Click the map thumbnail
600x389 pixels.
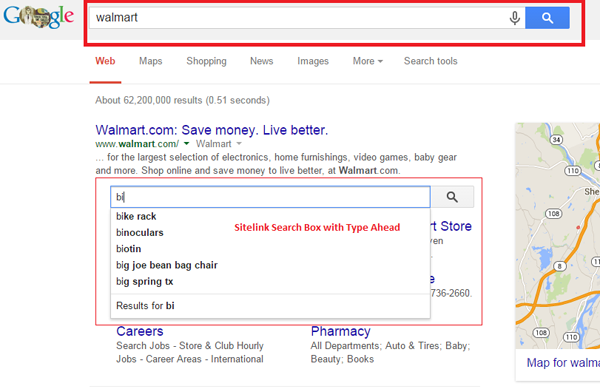click(558, 236)
